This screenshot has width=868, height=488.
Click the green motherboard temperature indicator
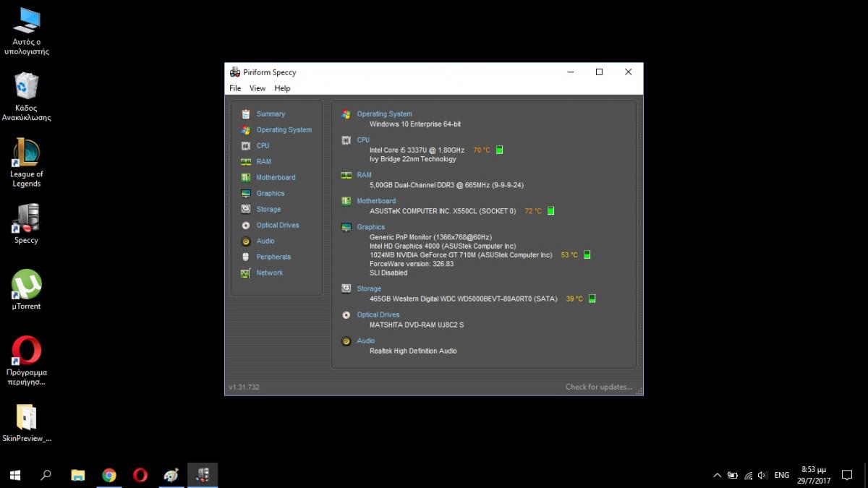click(x=550, y=211)
